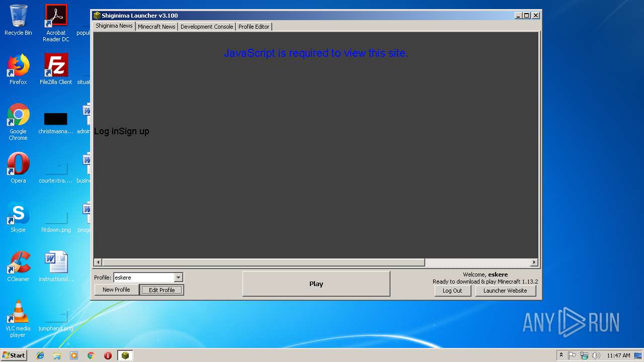Click the horizontal scrollbar thumb
This screenshot has height=362, width=644.
264,262
